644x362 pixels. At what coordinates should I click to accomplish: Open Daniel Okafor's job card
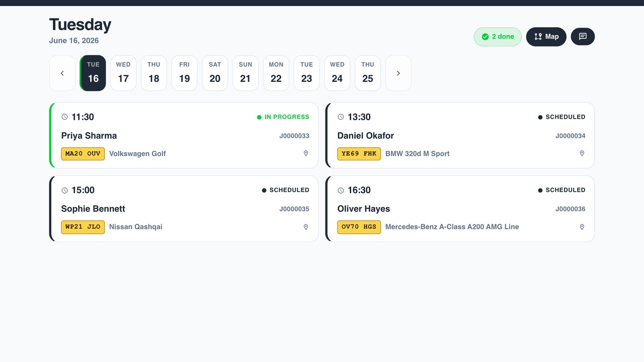460,135
